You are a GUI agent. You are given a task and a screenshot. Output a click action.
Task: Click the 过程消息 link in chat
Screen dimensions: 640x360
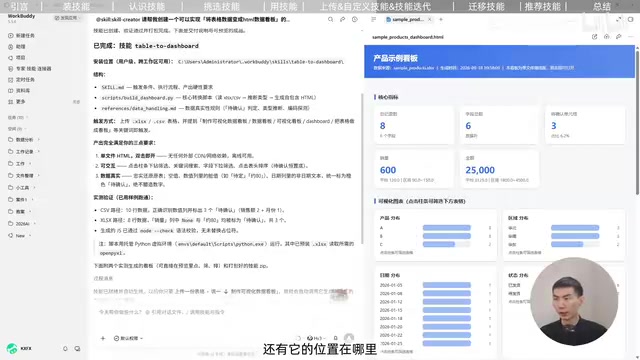pyautogui.click(x=103, y=278)
